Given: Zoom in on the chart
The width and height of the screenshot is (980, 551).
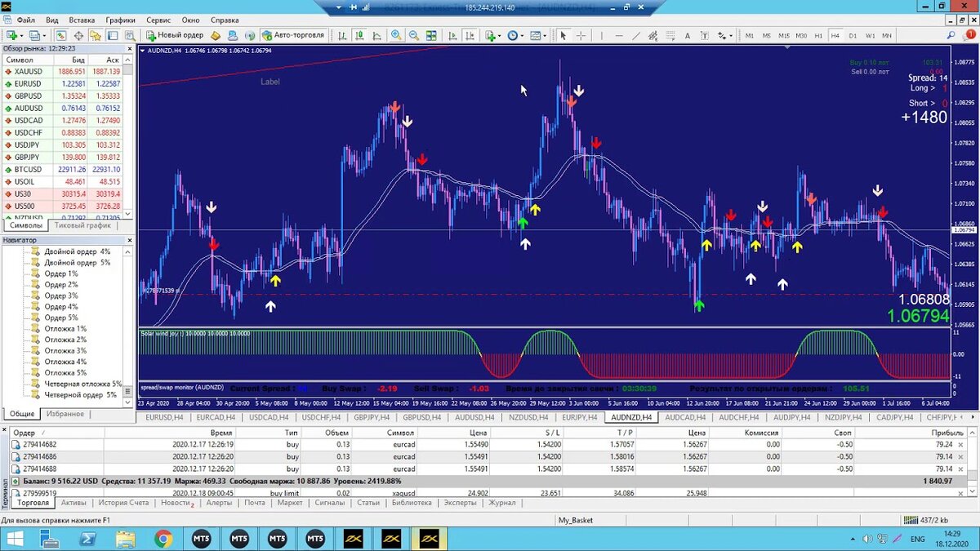Looking at the screenshot, I should tap(396, 35).
